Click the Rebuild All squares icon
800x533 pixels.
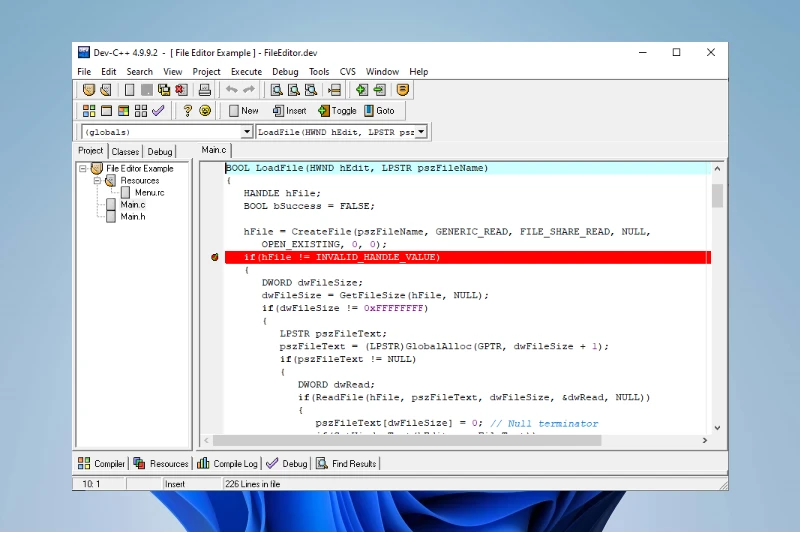click(141, 111)
